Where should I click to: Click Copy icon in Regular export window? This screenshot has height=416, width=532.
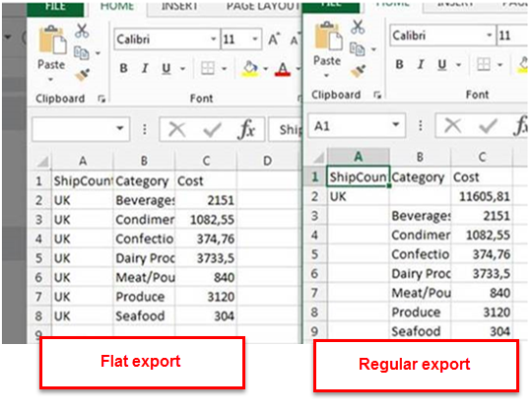(x=358, y=49)
